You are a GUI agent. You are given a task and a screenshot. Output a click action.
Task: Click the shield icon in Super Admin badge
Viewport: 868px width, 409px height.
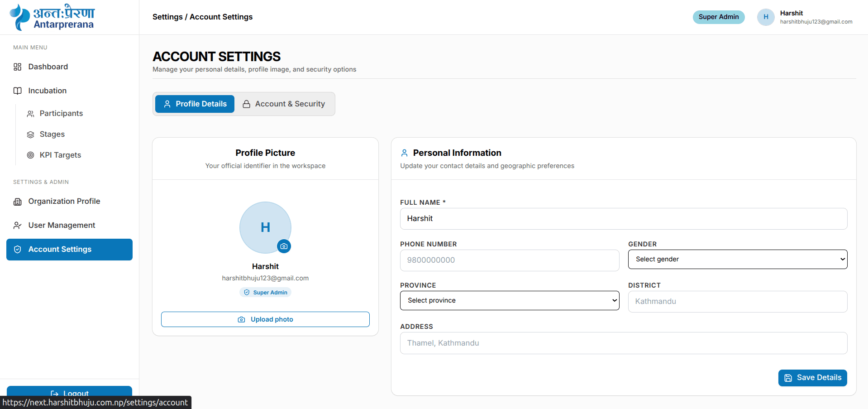(x=247, y=293)
